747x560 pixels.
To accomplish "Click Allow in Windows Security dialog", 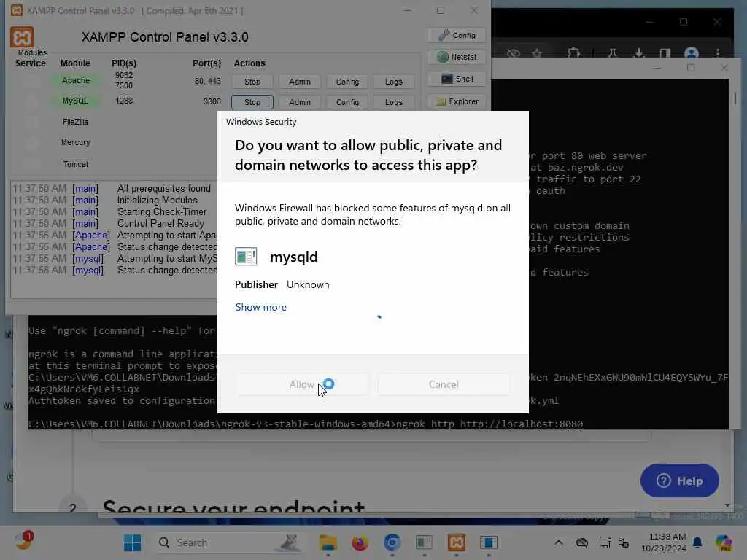I will (x=302, y=384).
